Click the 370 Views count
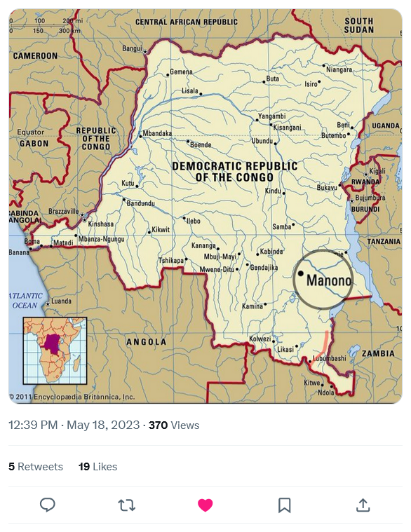Screen dimensions: 411x532 tap(174, 425)
